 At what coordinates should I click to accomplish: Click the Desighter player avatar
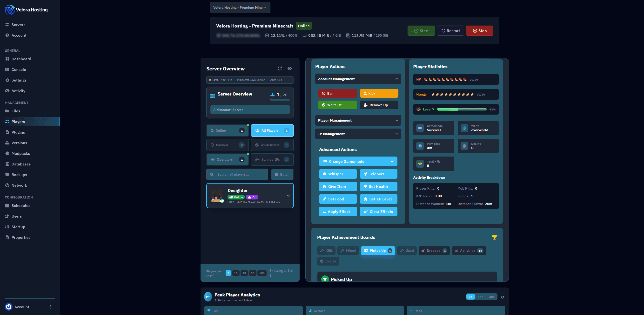(x=216, y=196)
